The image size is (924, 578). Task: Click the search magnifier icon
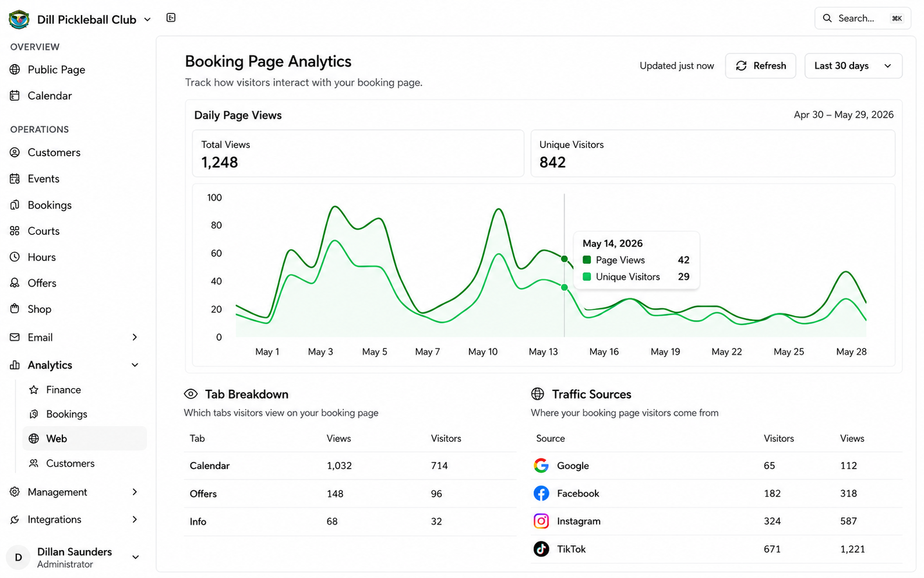coord(827,18)
